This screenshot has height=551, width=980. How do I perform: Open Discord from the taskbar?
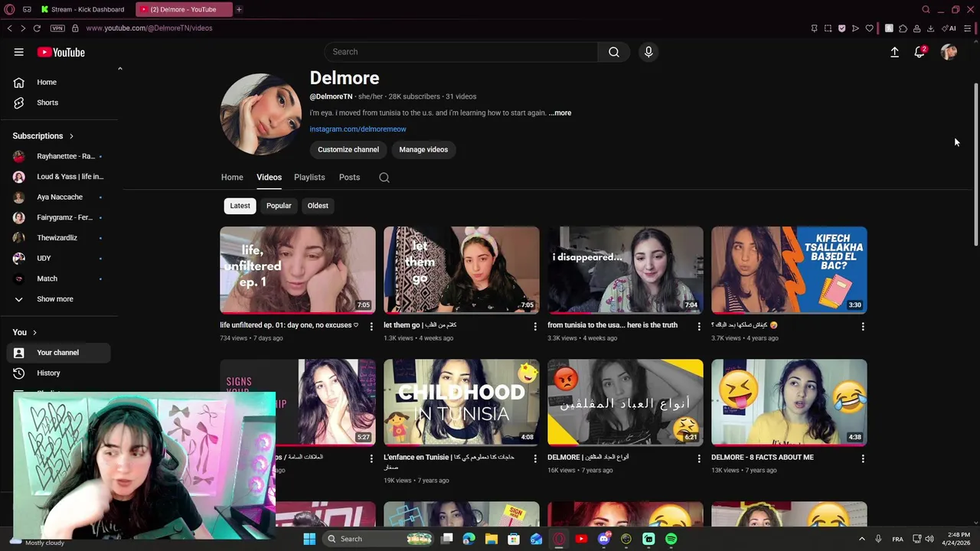603,539
